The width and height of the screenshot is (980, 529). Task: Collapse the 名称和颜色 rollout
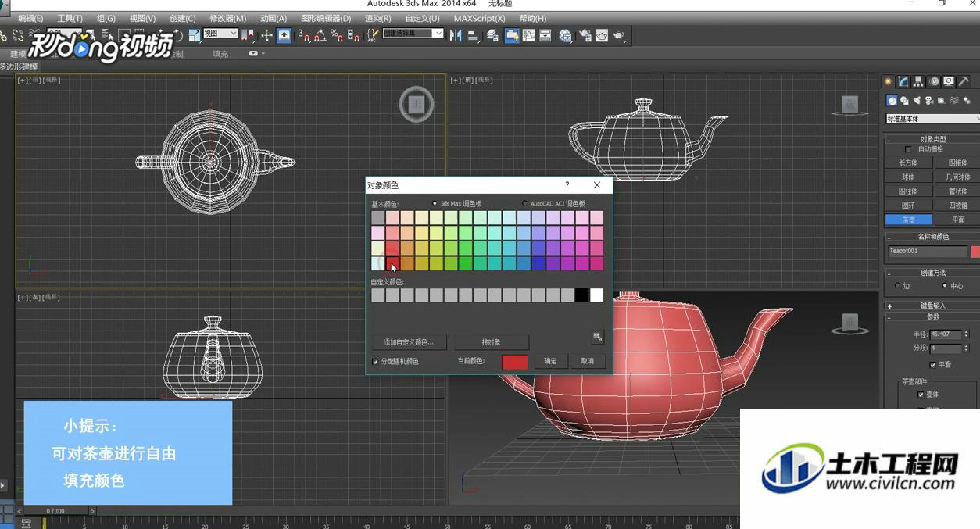[x=932, y=236]
